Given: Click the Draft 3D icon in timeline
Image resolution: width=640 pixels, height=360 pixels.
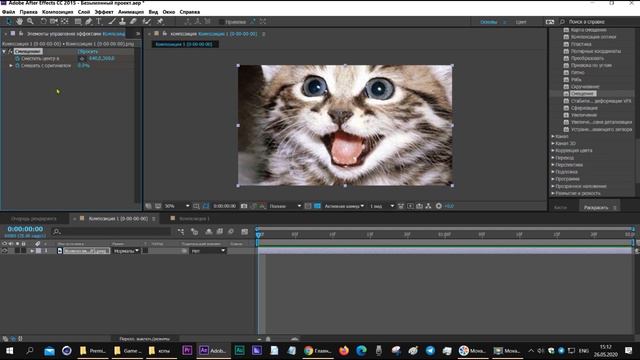Looking at the screenshot, I should [194, 232].
